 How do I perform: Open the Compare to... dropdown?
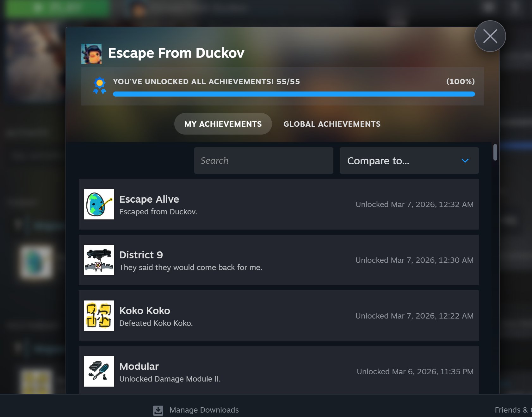[x=409, y=161]
